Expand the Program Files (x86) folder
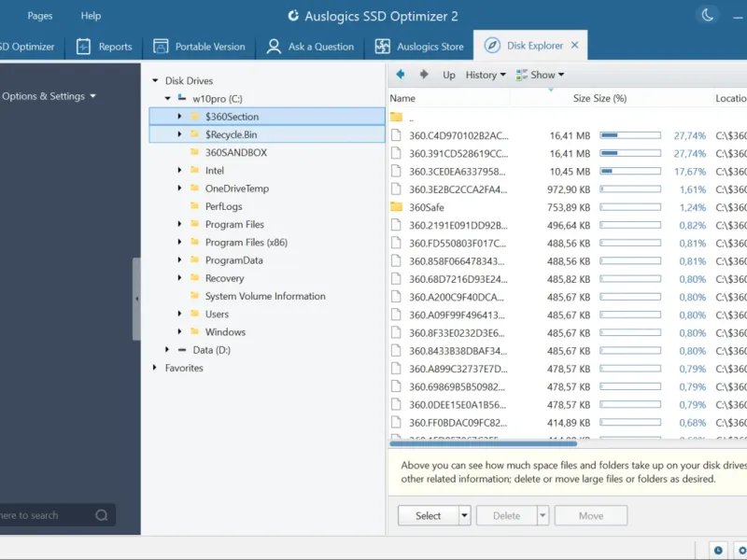The height and width of the screenshot is (560, 747). click(x=179, y=242)
